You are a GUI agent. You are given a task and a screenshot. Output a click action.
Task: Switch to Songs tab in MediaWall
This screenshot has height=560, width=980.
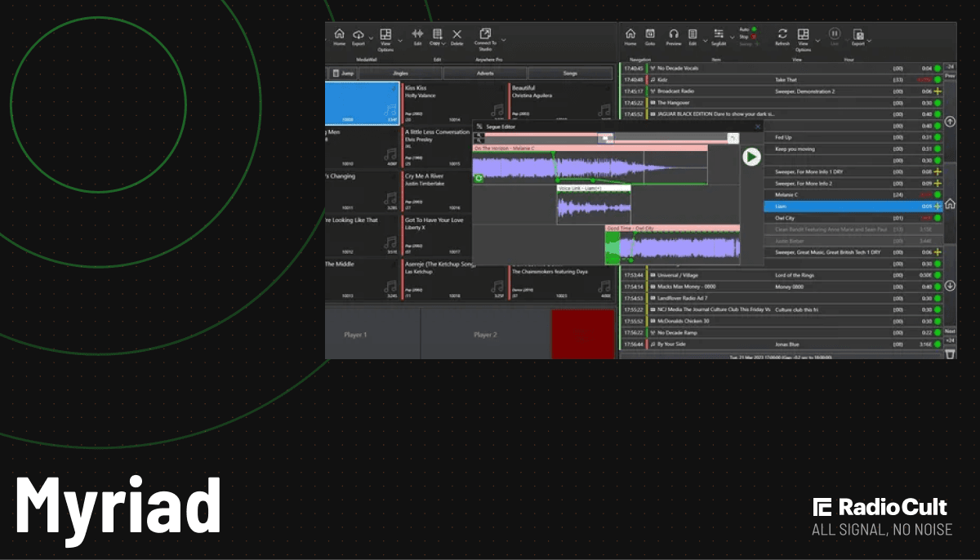pyautogui.click(x=570, y=73)
